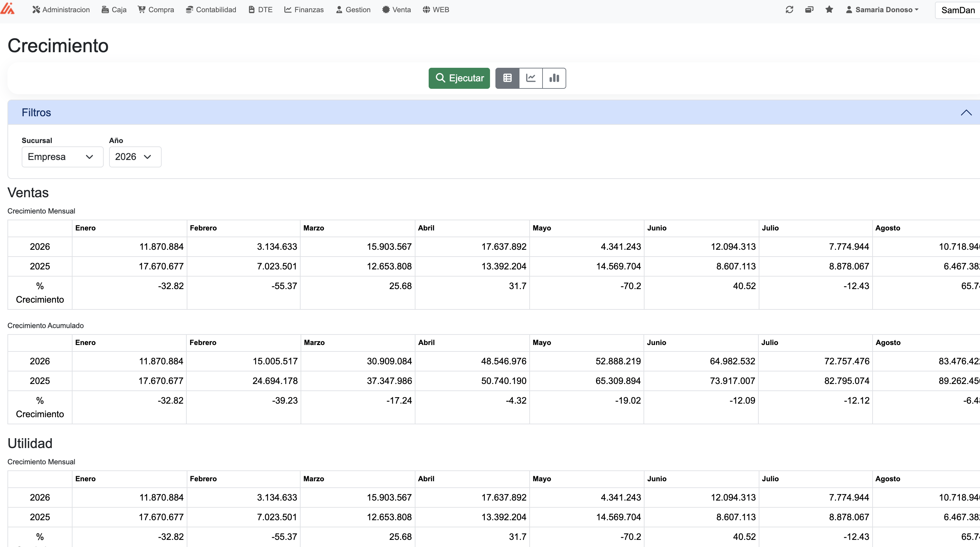Click the Crecimiento page heading
The image size is (980, 547).
[58, 46]
